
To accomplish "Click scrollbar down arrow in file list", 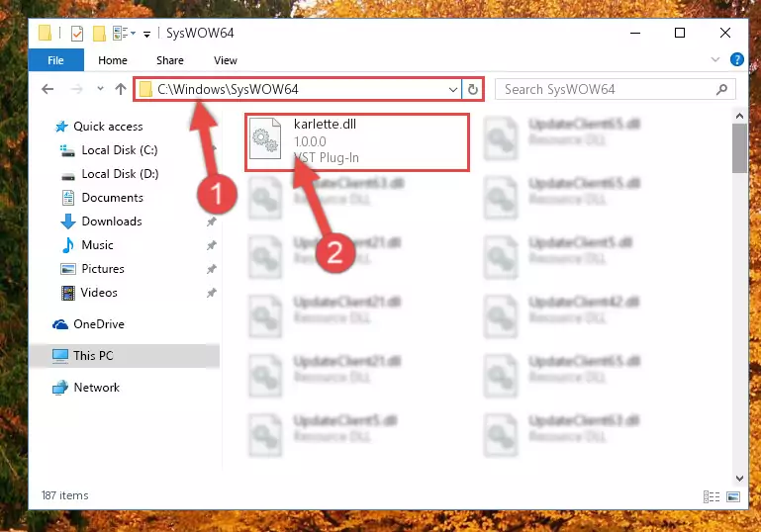I will [739, 479].
